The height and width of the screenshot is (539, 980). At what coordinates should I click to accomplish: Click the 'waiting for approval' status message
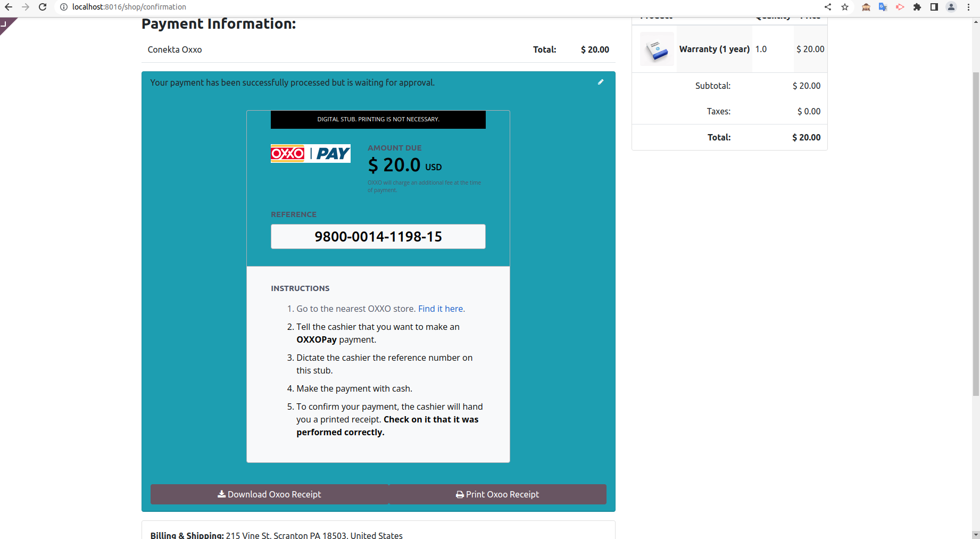pyautogui.click(x=293, y=82)
